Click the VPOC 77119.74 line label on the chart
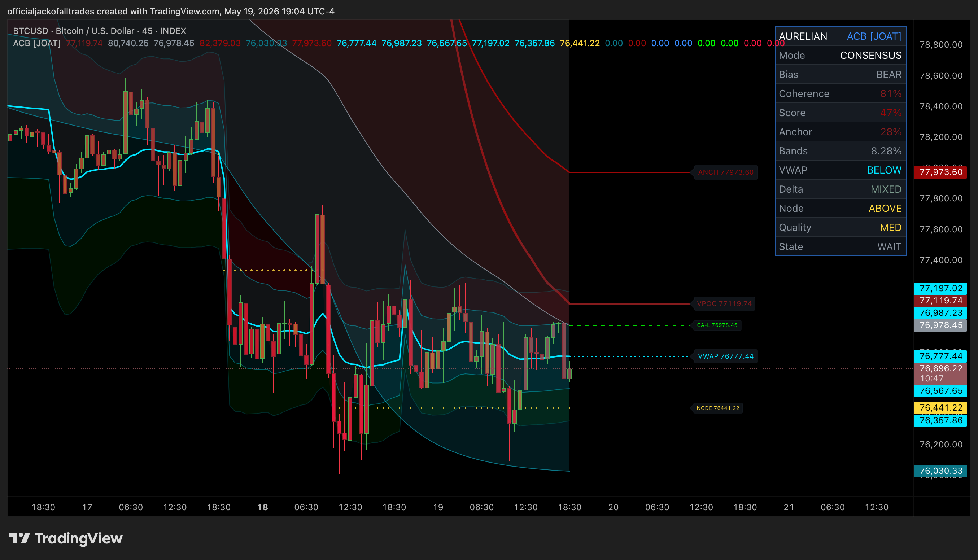 point(724,303)
